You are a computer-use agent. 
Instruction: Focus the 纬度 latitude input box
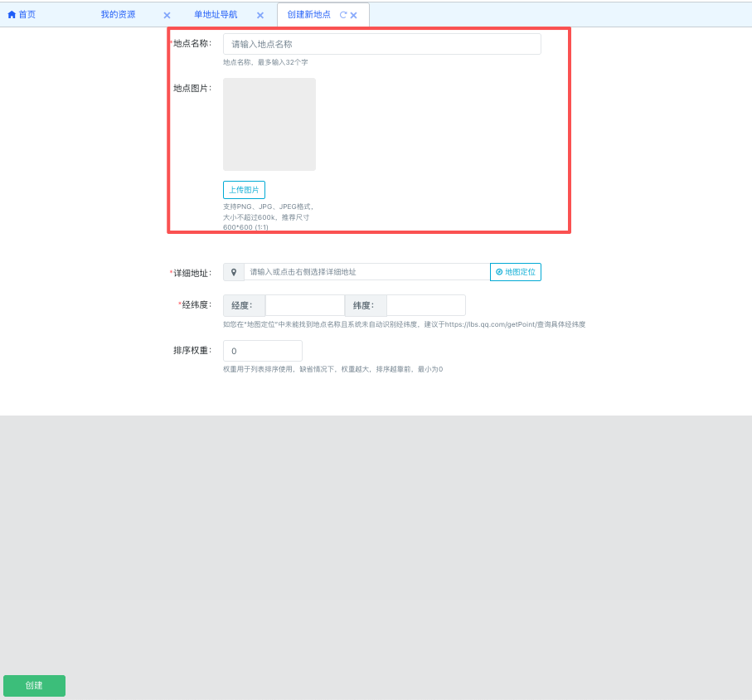[425, 305]
